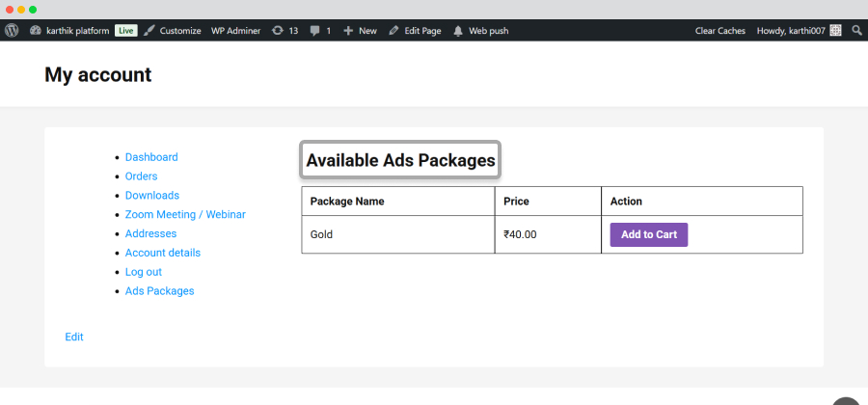The height and width of the screenshot is (405, 868).
Task: Open the updates icon showing 13
Action: click(278, 31)
